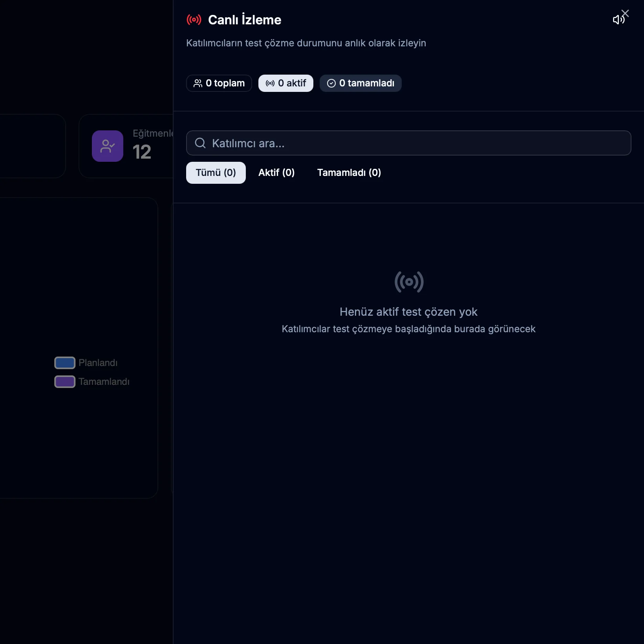Image resolution: width=644 pixels, height=644 pixels.
Task: Click the large gray empty-state broadcast icon
Action: pyautogui.click(x=409, y=282)
